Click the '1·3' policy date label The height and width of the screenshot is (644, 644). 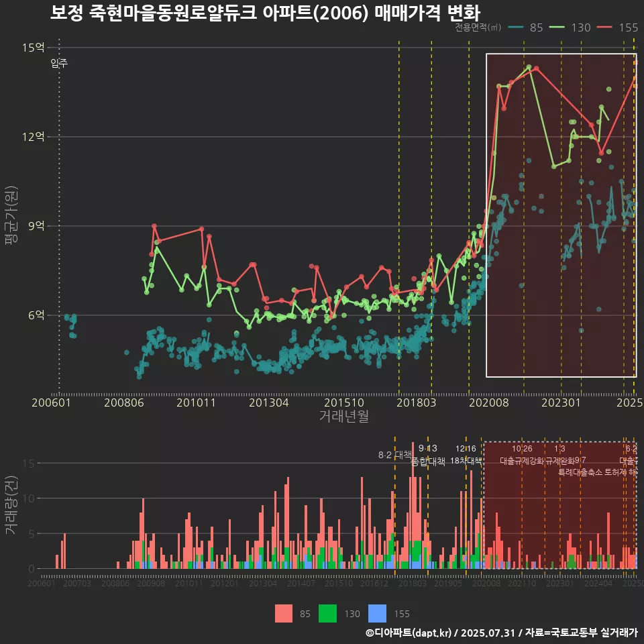559,449
